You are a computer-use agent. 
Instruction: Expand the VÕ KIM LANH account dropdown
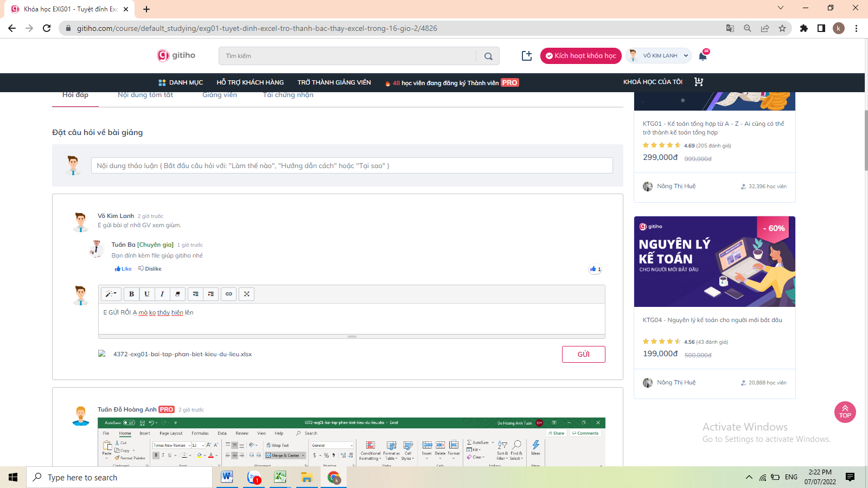(x=659, y=55)
